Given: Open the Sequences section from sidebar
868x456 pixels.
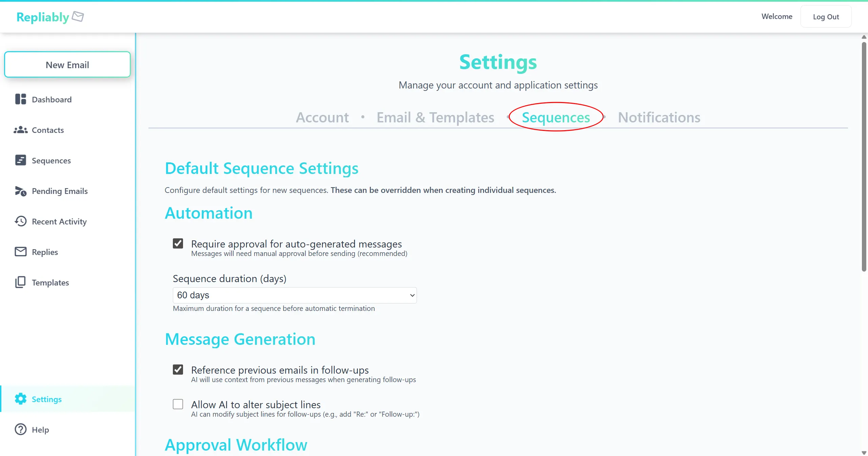Looking at the screenshot, I should tap(51, 160).
